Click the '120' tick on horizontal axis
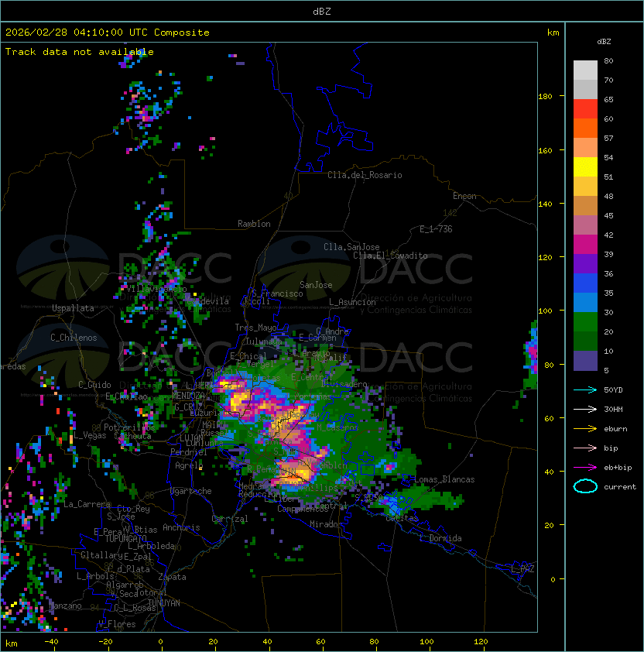Screen dimensions: 644x652 (x=481, y=642)
